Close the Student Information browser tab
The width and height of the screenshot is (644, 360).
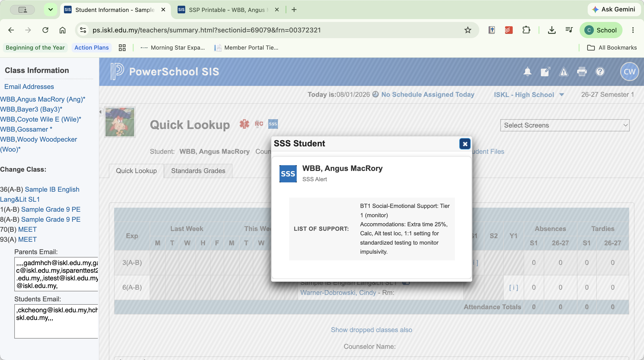[x=163, y=10]
